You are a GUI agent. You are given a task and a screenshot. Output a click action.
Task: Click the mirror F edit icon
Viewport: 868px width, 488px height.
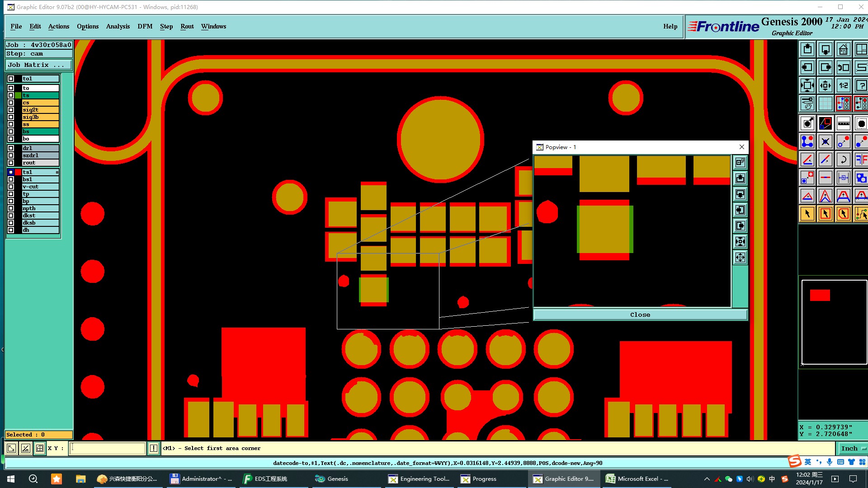coord(861,160)
